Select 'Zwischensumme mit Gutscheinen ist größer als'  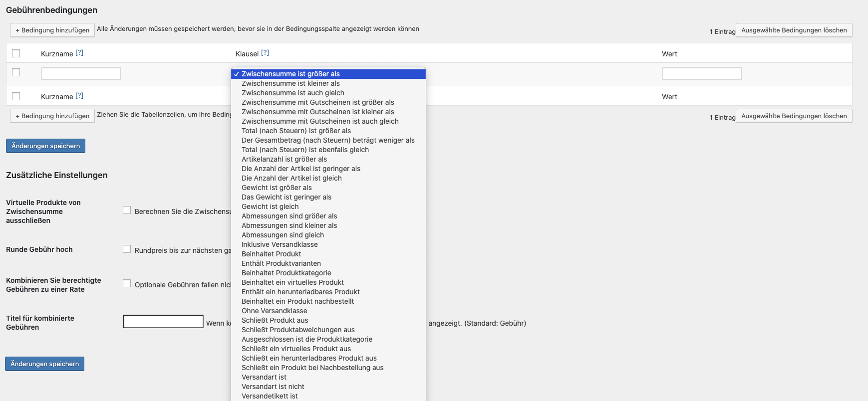[x=328, y=102]
